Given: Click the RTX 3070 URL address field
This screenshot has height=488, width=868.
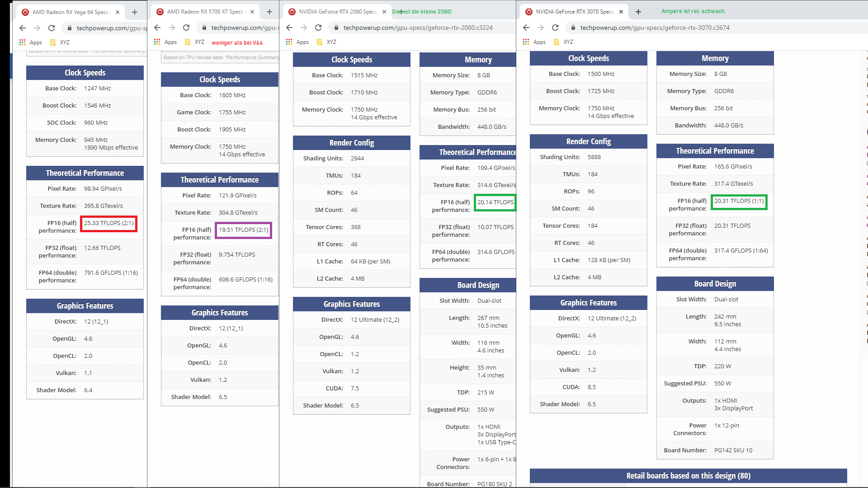Looking at the screenshot, I should point(655,28).
